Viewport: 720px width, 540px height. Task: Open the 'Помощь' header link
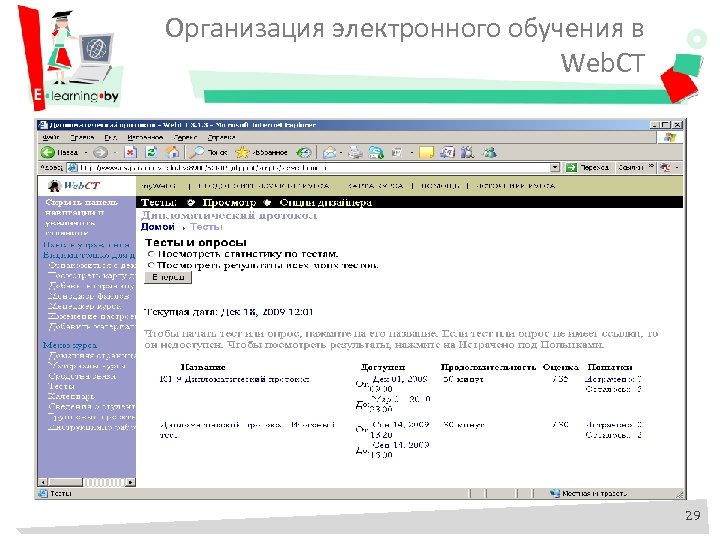pos(440,186)
